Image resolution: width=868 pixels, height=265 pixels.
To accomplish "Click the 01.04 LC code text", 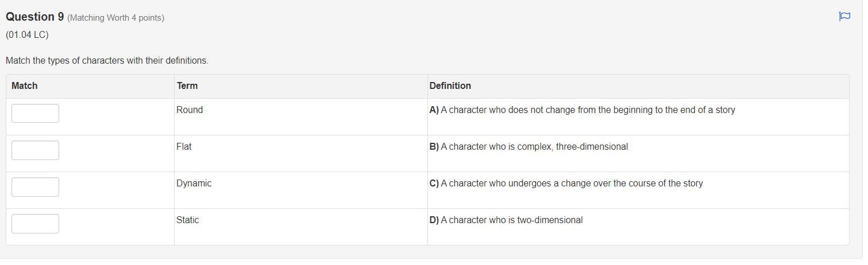I will pos(27,35).
